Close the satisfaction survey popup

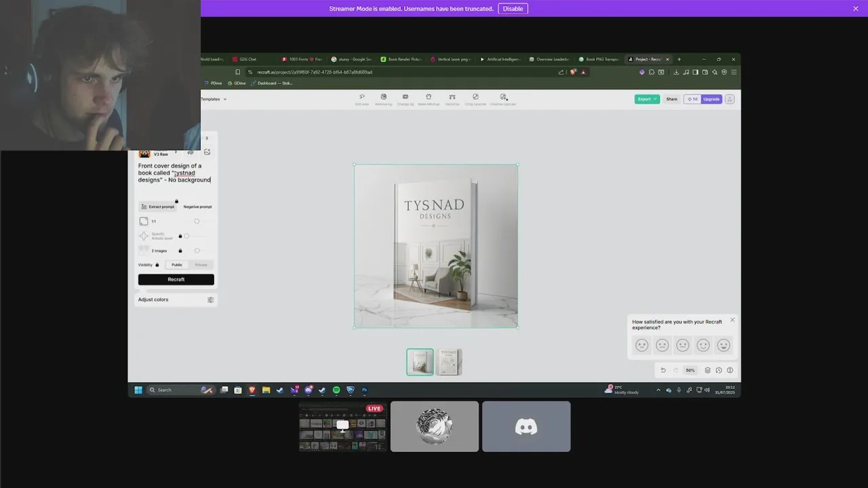click(x=732, y=320)
